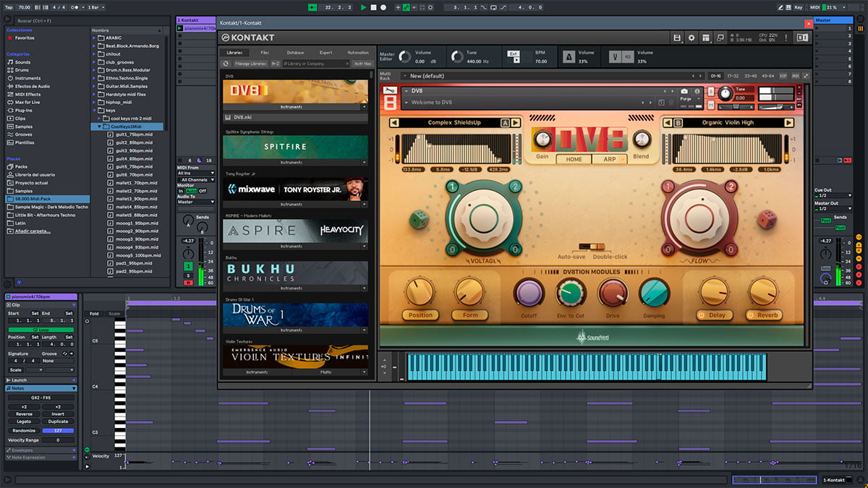Switch to Kontakt Libraries tab
The height and width of the screenshot is (488, 868).
[x=235, y=53]
